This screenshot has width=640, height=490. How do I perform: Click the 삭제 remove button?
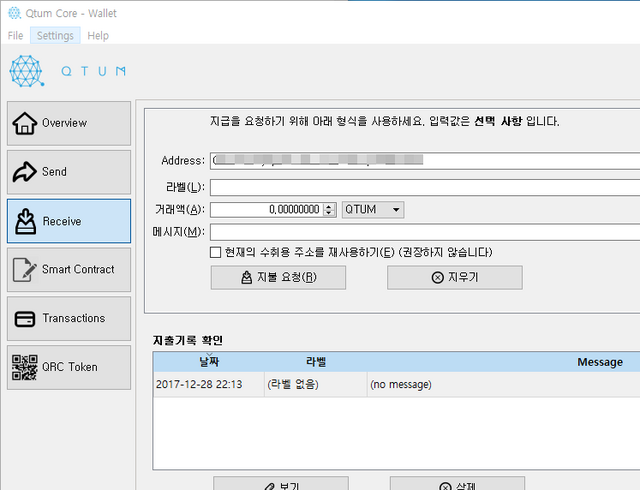click(457, 484)
